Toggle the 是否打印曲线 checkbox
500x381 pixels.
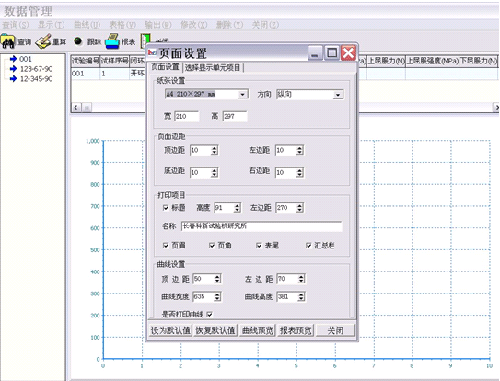pyautogui.click(x=210, y=314)
